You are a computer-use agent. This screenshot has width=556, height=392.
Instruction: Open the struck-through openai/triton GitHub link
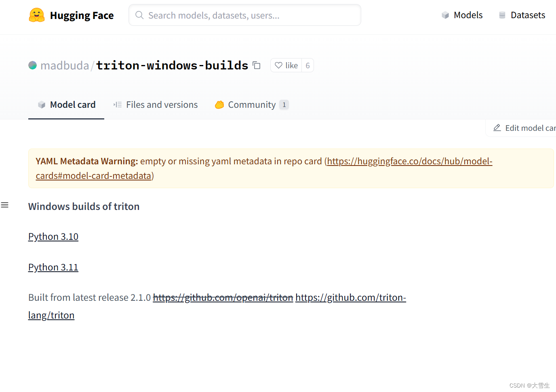(x=223, y=298)
